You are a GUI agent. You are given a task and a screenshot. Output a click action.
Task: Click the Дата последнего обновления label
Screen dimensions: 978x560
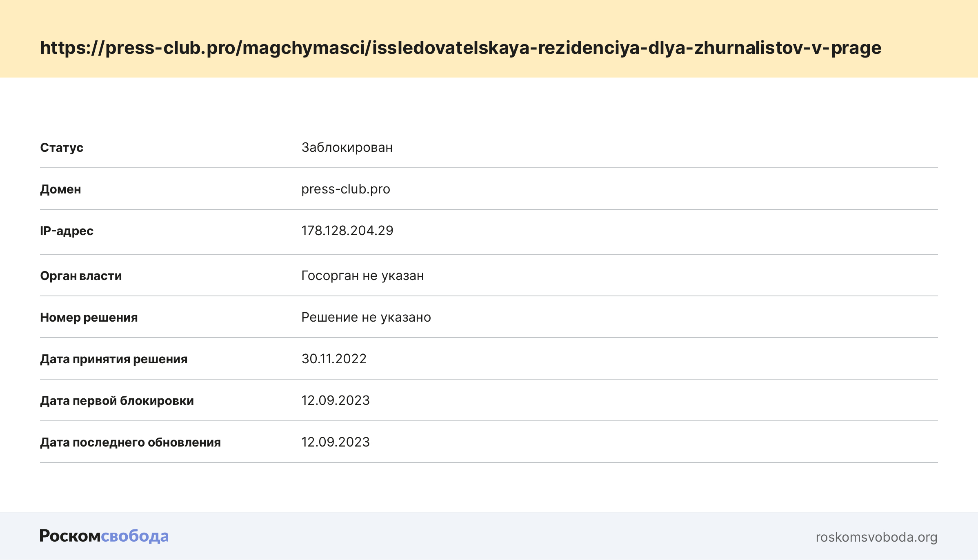(x=130, y=442)
